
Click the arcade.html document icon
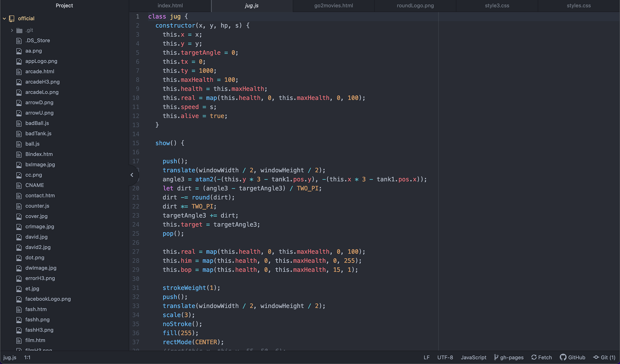tap(19, 72)
